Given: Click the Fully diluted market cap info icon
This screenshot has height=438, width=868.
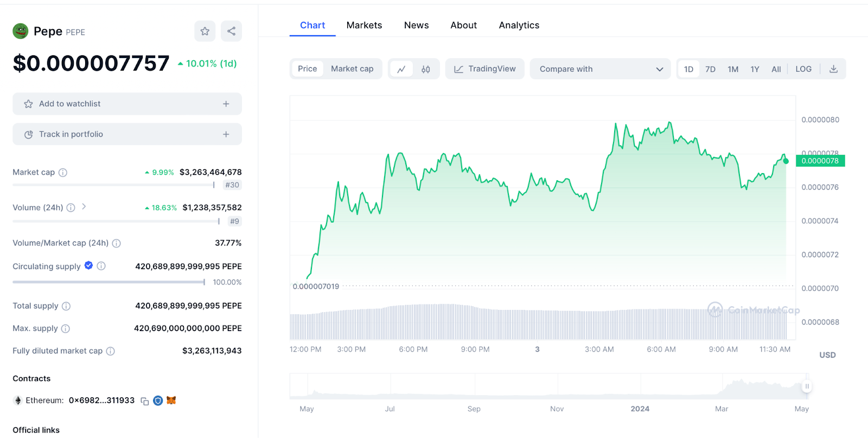Looking at the screenshot, I should 110,351.
